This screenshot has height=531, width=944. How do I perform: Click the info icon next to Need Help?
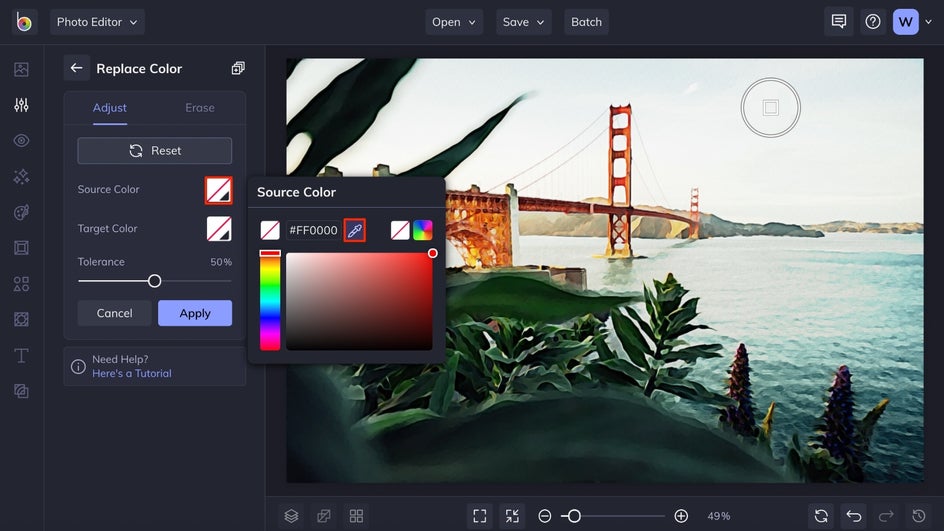(78, 366)
